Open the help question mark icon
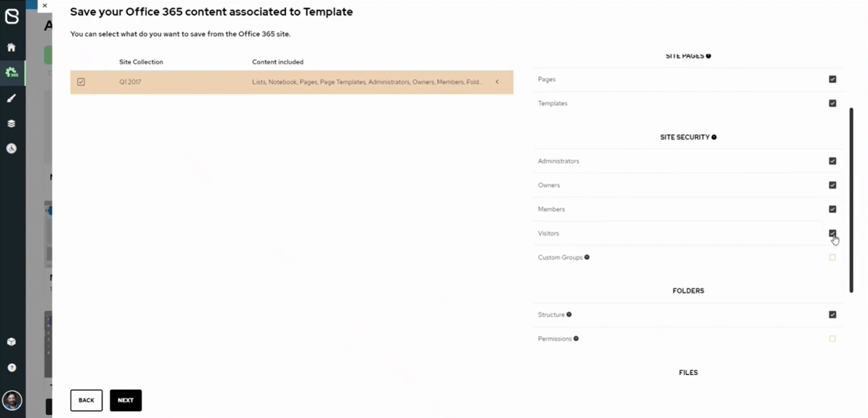The width and height of the screenshot is (868, 418). 11,368
